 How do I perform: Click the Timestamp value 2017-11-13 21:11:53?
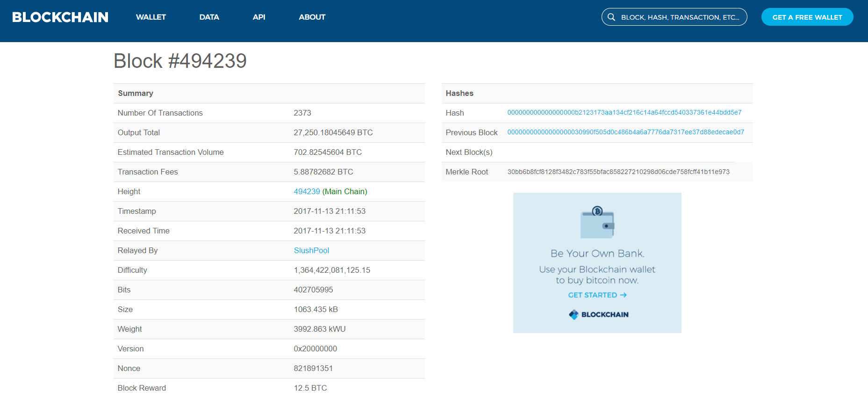click(330, 211)
